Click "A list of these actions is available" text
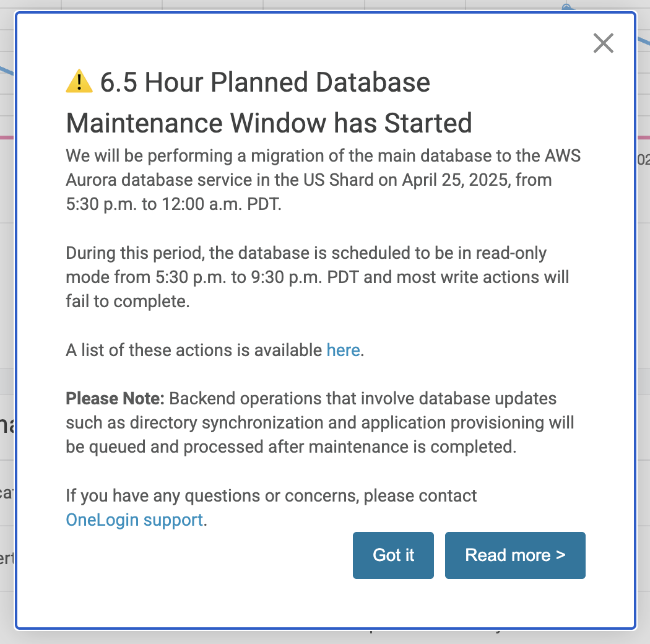Viewport: 650px width, 644px height. click(194, 350)
